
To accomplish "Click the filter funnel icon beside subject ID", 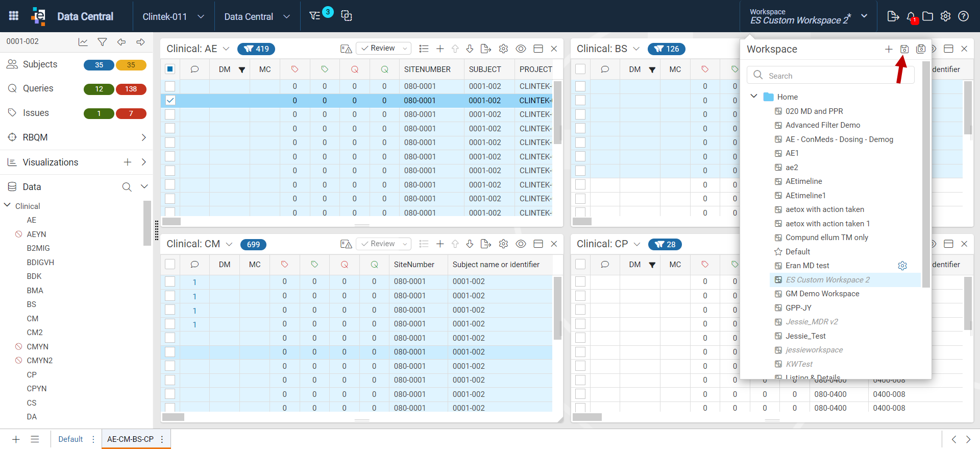I will pyautogui.click(x=102, y=42).
